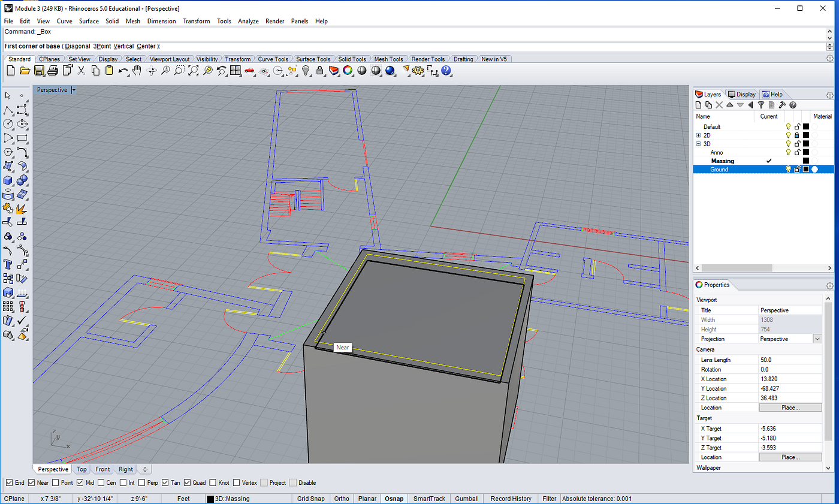Open the Transform menu
Image resolution: width=839 pixels, height=504 pixels.
tap(196, 21)
